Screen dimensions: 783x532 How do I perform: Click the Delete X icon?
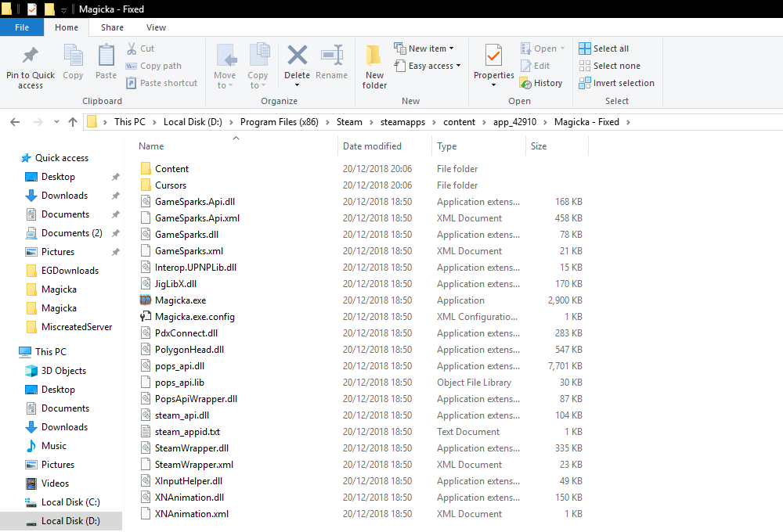(x=297, y=55)
